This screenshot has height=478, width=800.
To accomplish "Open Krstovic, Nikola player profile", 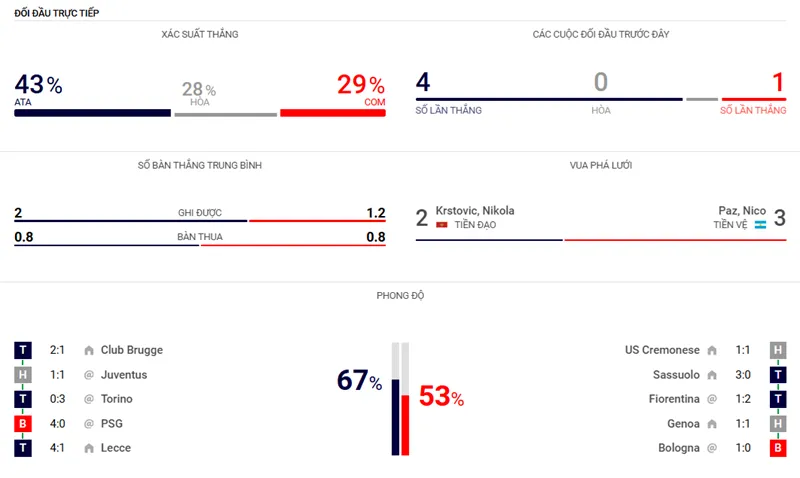I will 475,211.
